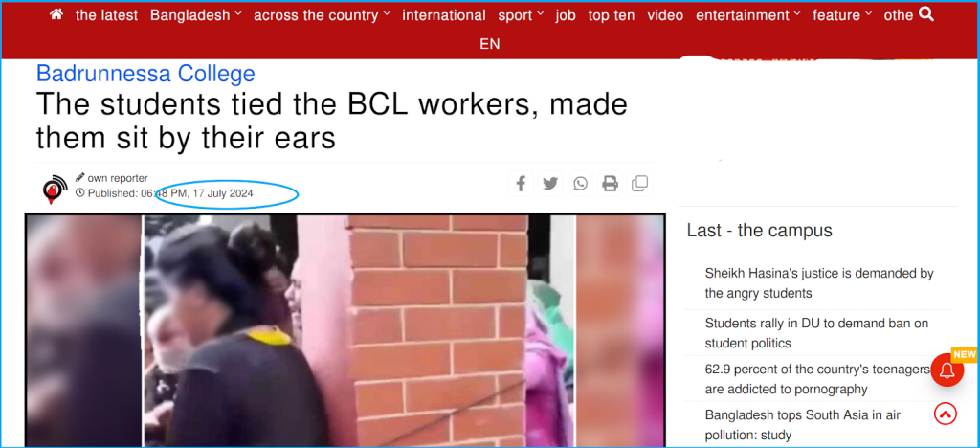The height and width of the screenshot is (448, 980).
Task: Share article on Twitter
Action: click(x=550, y=184)
